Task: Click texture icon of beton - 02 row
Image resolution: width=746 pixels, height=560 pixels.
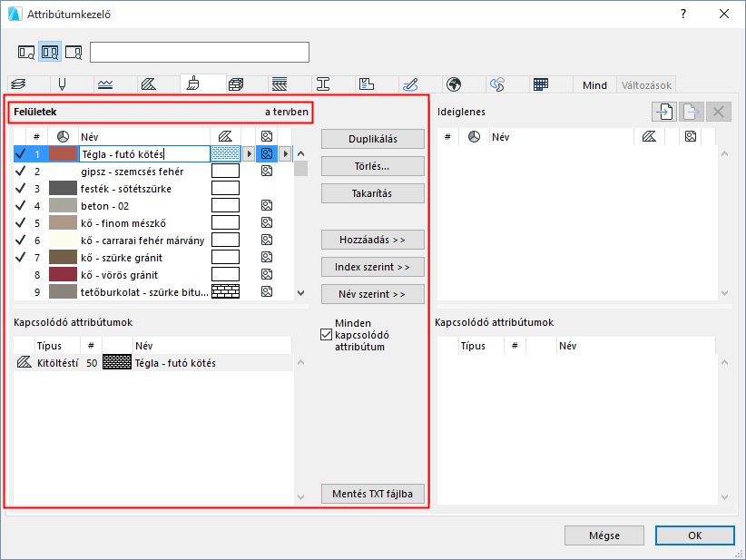Action: click(267, 205)
